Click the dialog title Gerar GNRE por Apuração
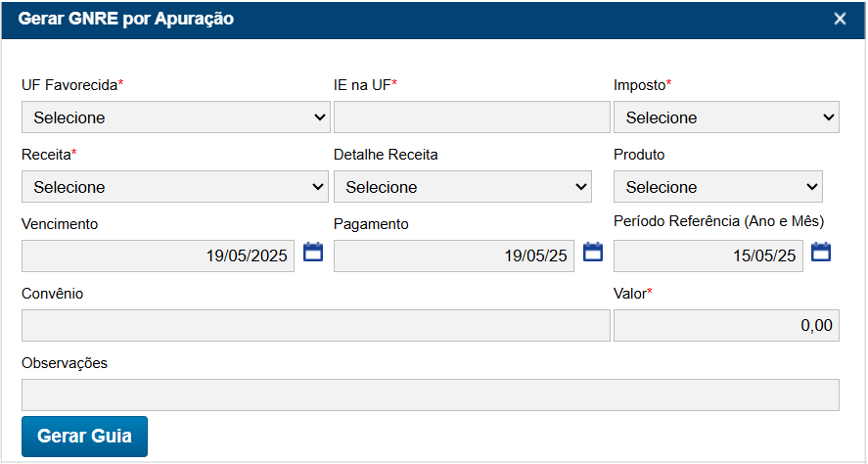Image resolution: width=868 pixels, height=464 pixels. tap(126, 19)
